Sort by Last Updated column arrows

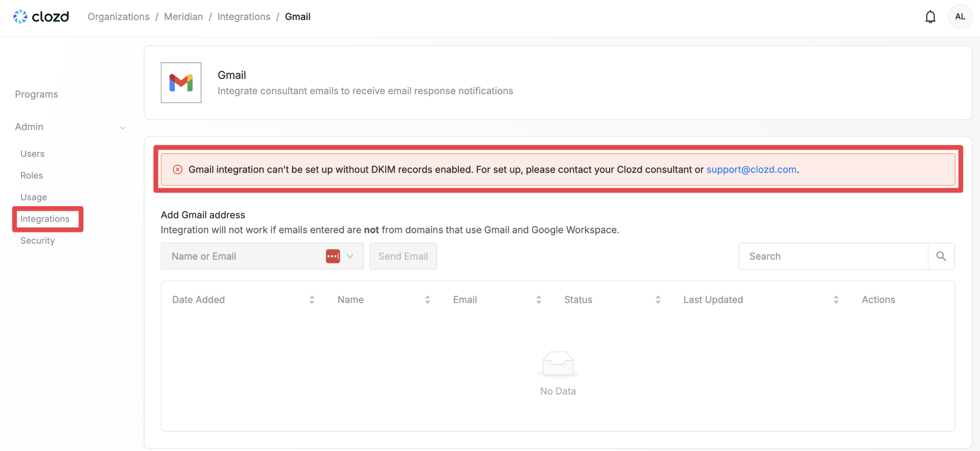[x=836, y=300]
